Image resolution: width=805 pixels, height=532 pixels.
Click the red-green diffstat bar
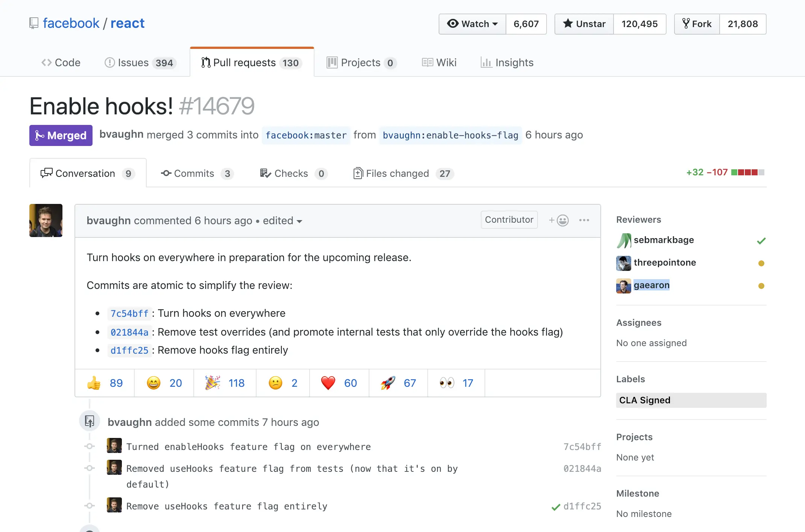tap(747, 172)
